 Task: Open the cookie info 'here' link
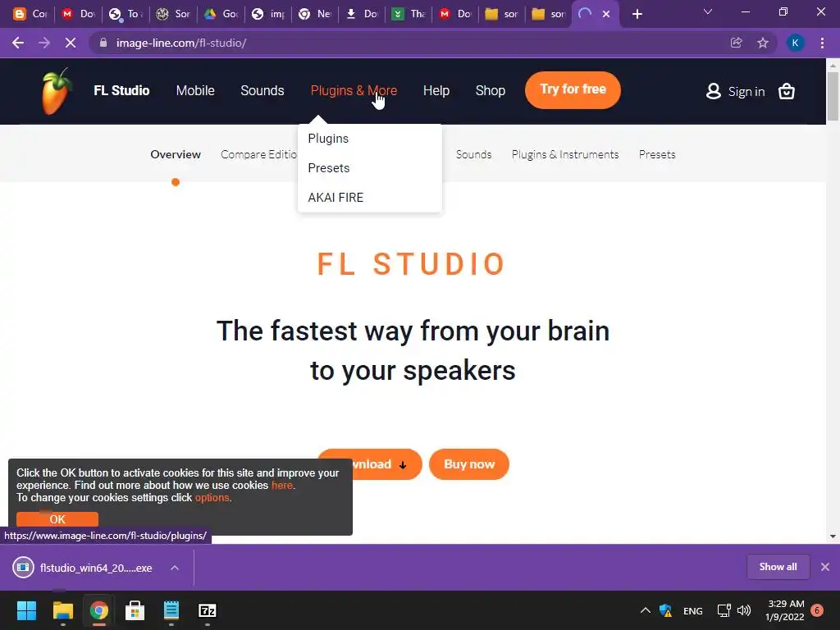point(282,486)
